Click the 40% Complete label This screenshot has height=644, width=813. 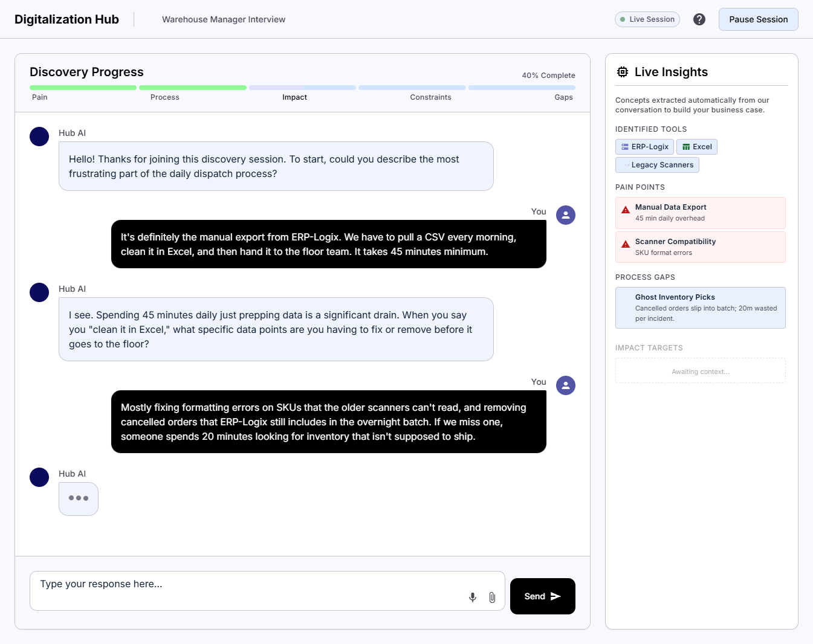pos(548,76)
